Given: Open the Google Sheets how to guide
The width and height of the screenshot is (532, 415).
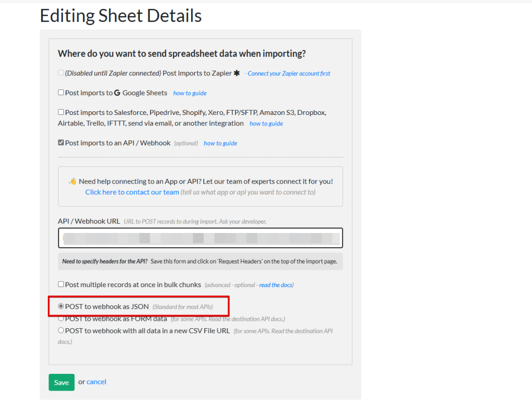Looking at the screenshot, I should 190,93.
